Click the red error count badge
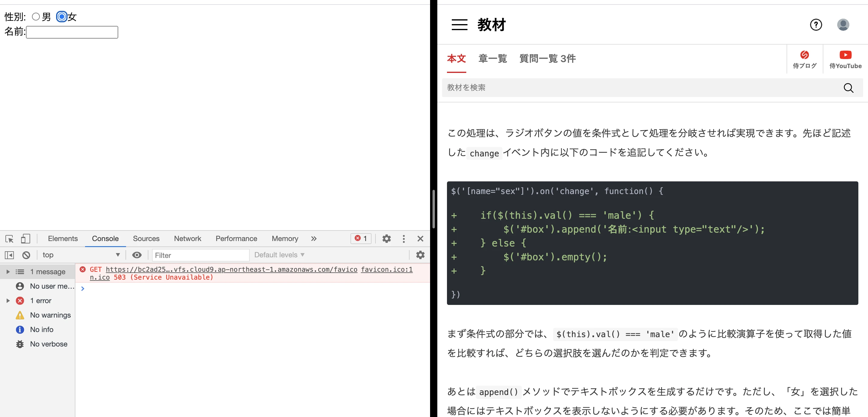The width and height of the screenshot is (868, 417). point(361,239)
